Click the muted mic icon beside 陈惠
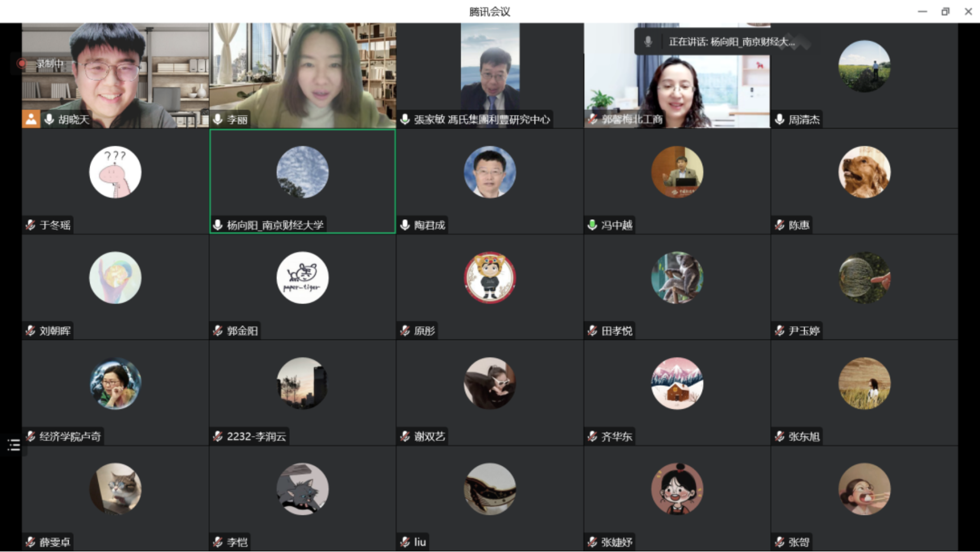The height and width of the screenshot is (552, 980). (779, 225)
